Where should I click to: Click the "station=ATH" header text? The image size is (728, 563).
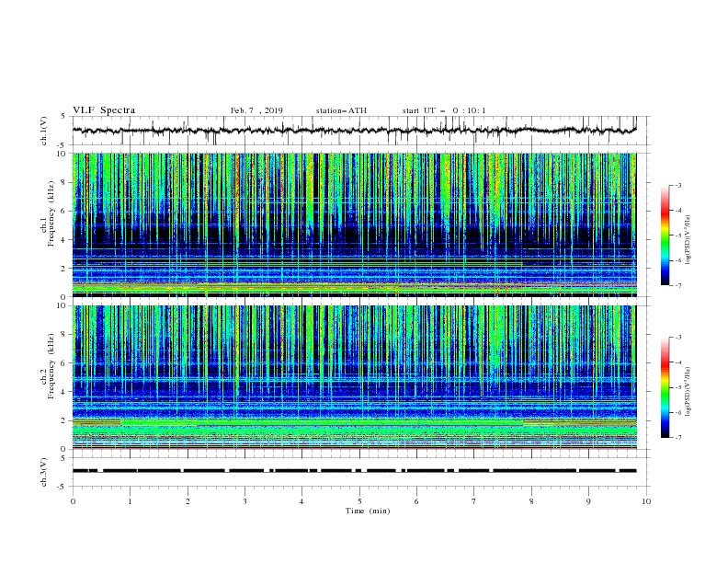pos(341,110)
